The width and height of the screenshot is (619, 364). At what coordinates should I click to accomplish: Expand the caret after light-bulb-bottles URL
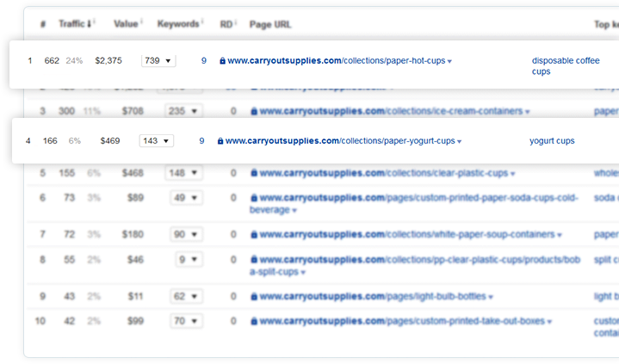coord(491,297)
